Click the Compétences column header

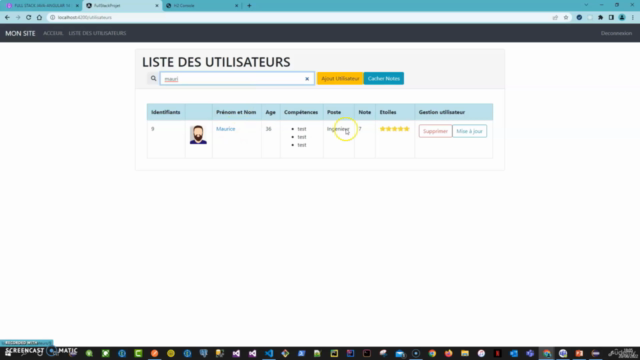click(x=301, y=112)
